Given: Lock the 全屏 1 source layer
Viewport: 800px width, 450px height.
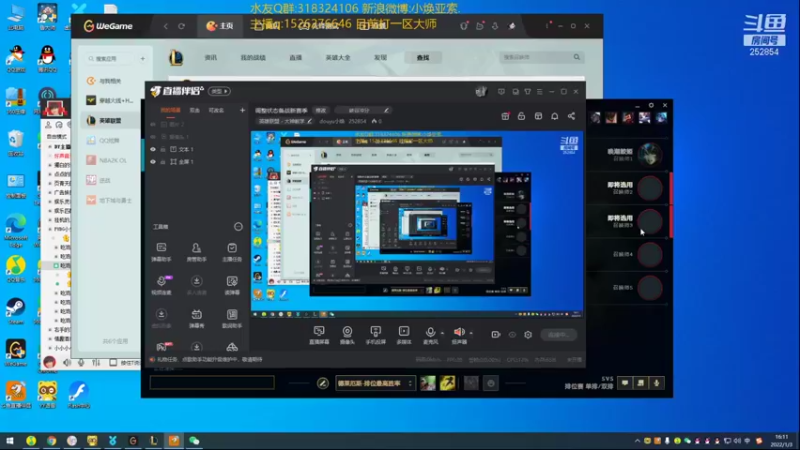Looking at the screenshot, I should tap(163, 162).
